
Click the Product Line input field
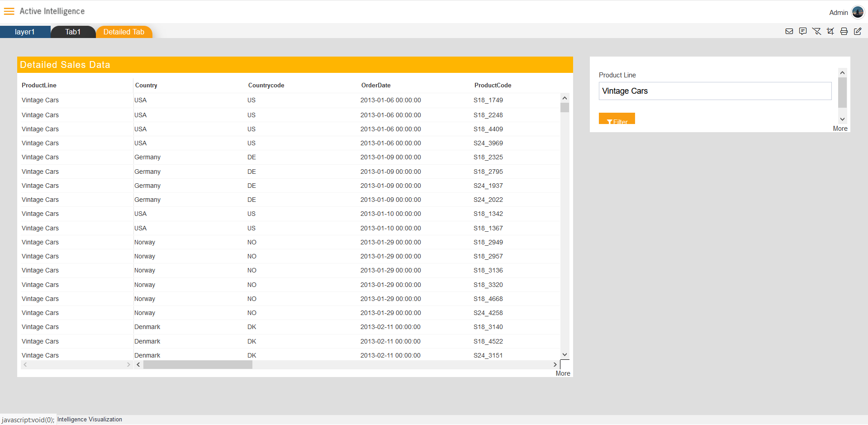pos(715,91)
